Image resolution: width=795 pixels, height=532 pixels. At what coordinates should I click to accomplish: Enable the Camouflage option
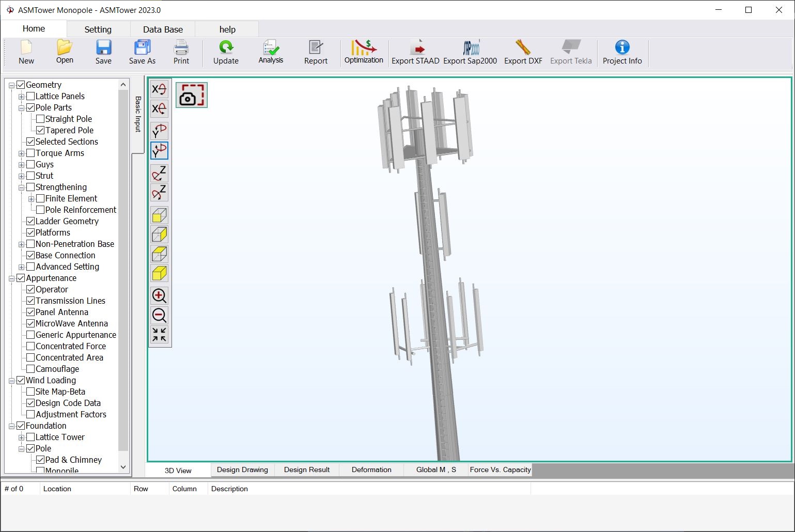(x=30, y=369)
